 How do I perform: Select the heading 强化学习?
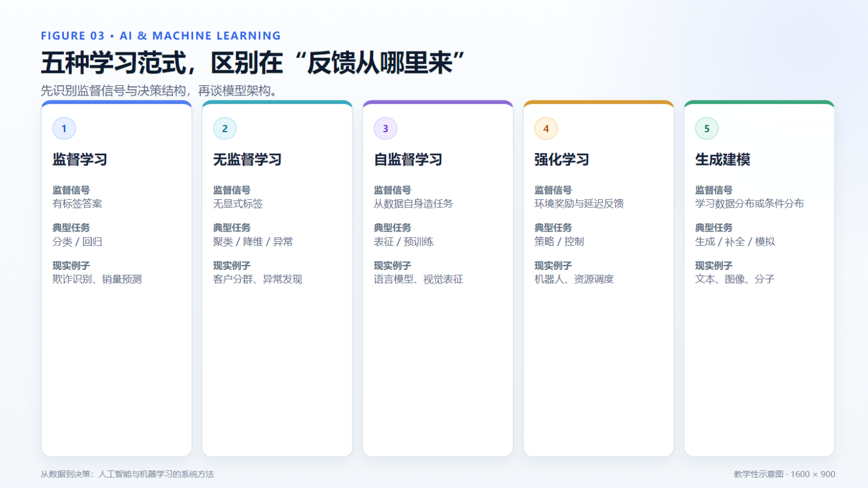562,160
